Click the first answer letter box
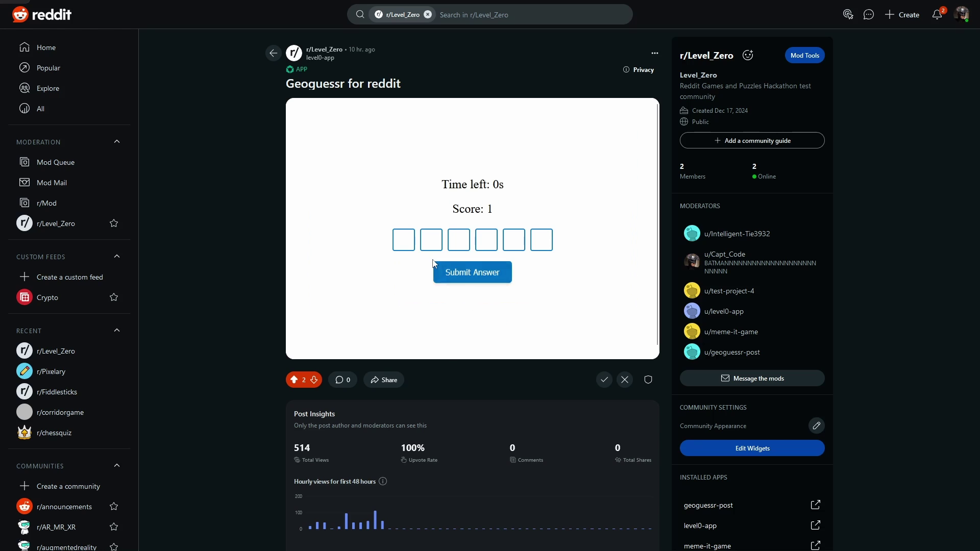 pos(403,240)
